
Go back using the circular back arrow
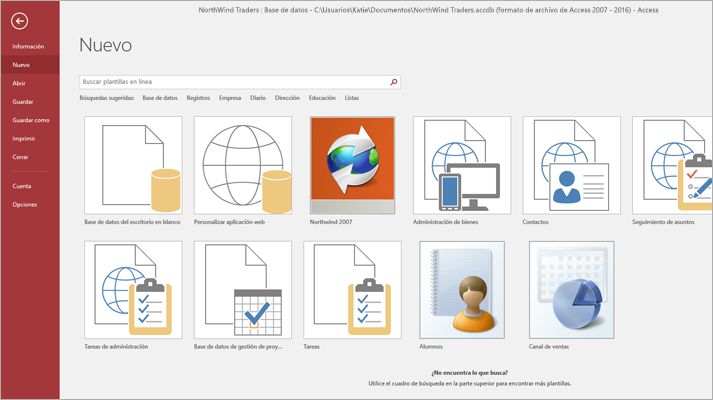20,21
